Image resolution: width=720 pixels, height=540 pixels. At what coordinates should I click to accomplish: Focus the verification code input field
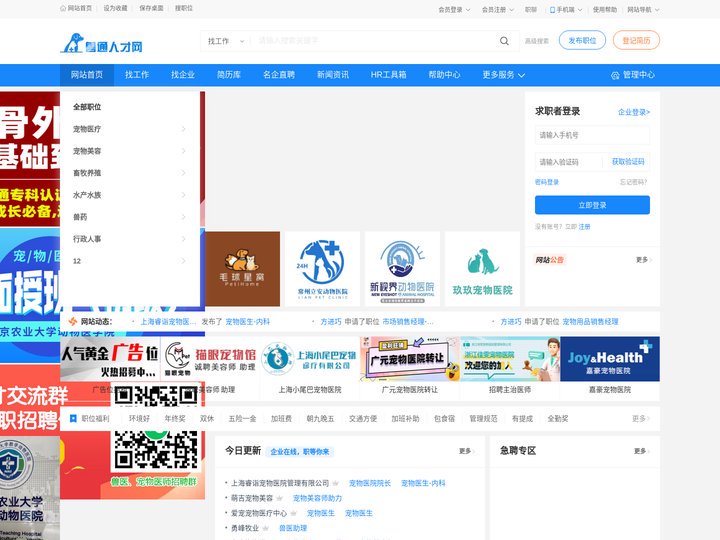point(568,162)
